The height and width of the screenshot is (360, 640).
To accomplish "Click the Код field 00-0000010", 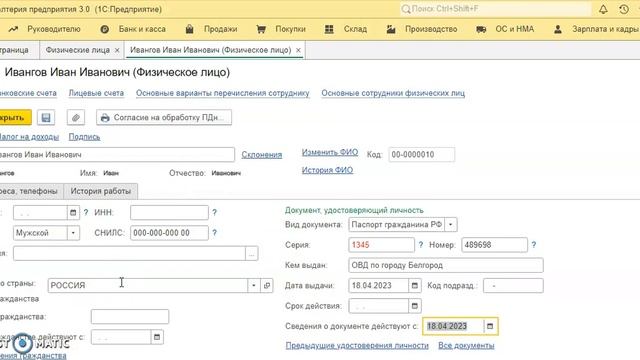I will 422,155.
